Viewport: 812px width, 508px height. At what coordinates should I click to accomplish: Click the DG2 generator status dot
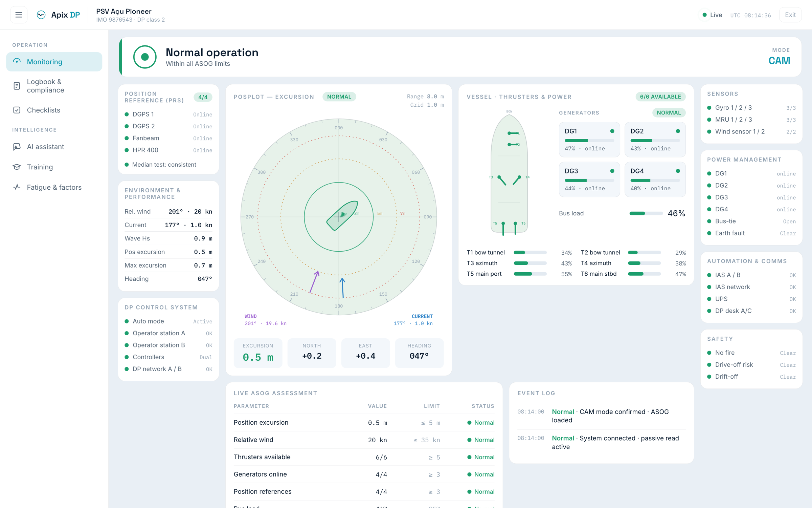[x=678, y=131]
